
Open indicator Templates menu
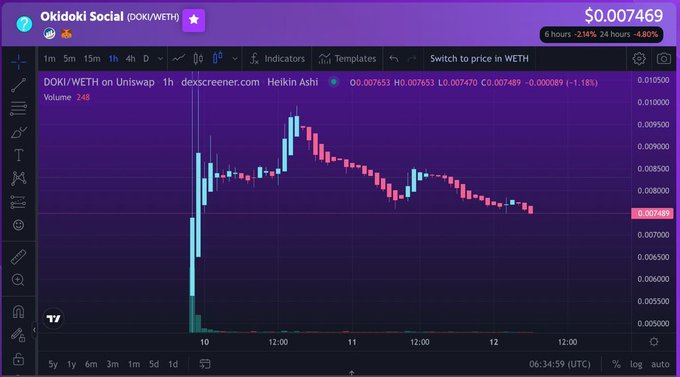point(347,59)
